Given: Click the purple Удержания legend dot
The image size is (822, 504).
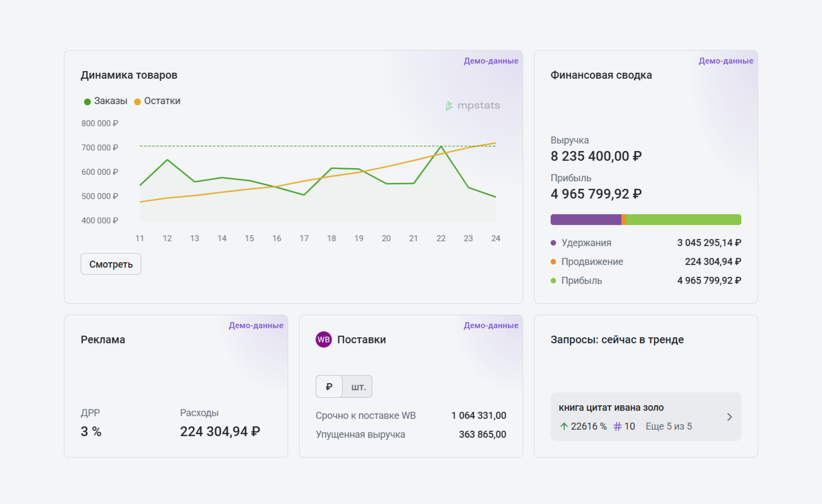Looking at the screenshot, I should coord(553,243).
